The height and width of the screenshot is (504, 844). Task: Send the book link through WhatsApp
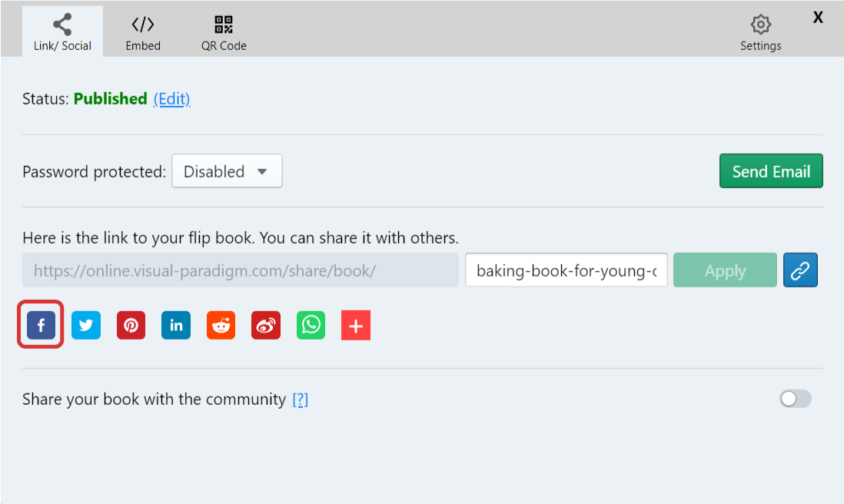pyautogui.click(x=311, y=326)
